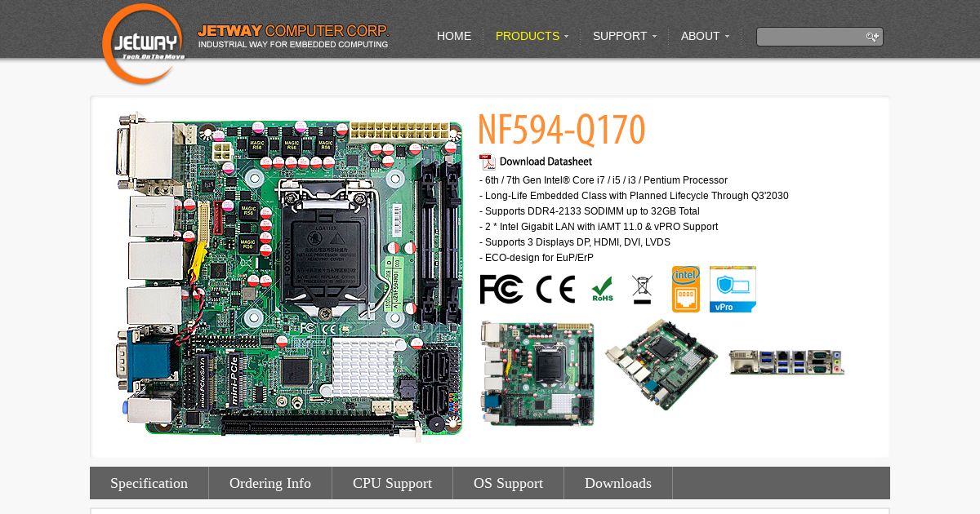Click the large motherboard product image
The height and width of the screenshot is (514, 980).
click(290, 276)
